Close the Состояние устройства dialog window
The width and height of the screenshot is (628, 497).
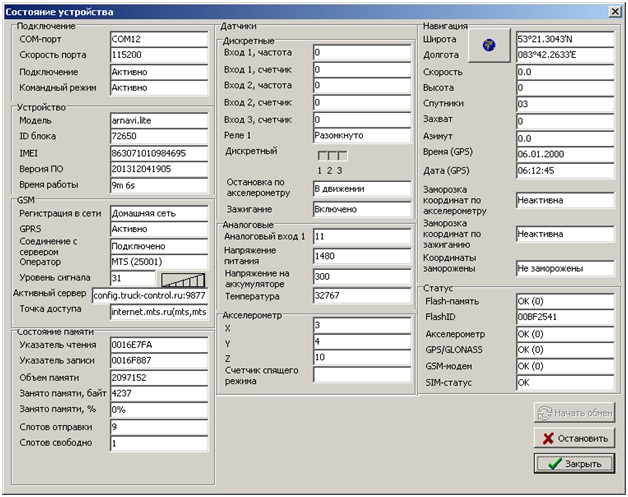pyautogui.click(x=614, y=10)
